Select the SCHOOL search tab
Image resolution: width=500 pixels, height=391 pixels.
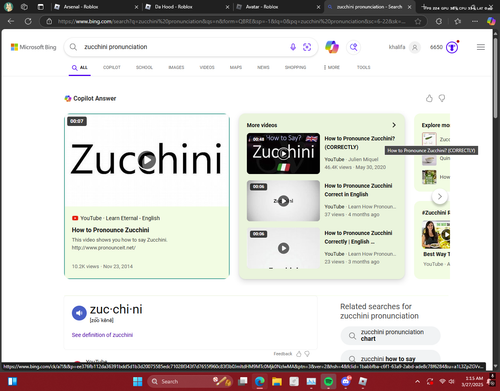click(x=144, y=67)
